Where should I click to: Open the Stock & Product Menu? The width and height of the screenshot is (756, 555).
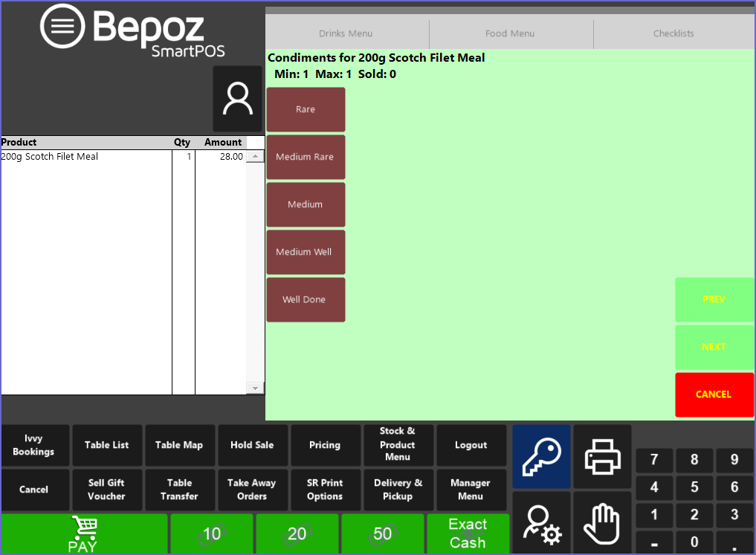(397, 444)
